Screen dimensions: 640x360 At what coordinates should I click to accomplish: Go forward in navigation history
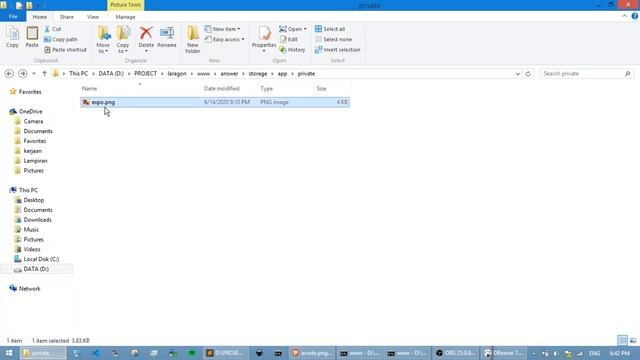(22, 73)
